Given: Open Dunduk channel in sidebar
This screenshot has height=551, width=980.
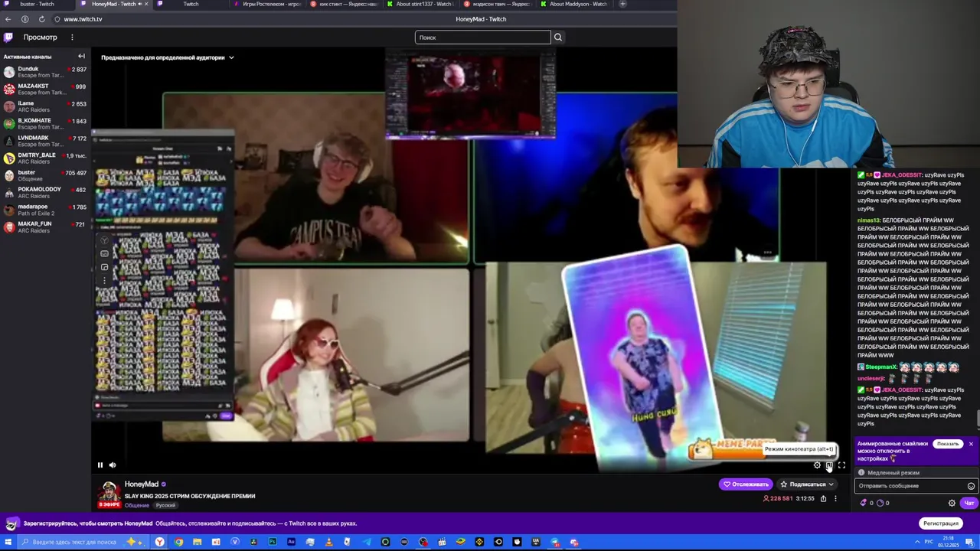Looking at the screenshot, I should 45,72.
